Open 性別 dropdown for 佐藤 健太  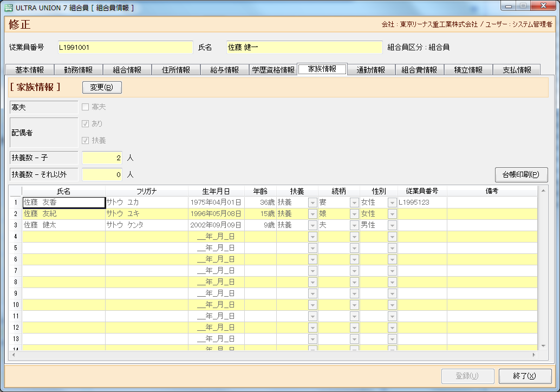[392, 225]
